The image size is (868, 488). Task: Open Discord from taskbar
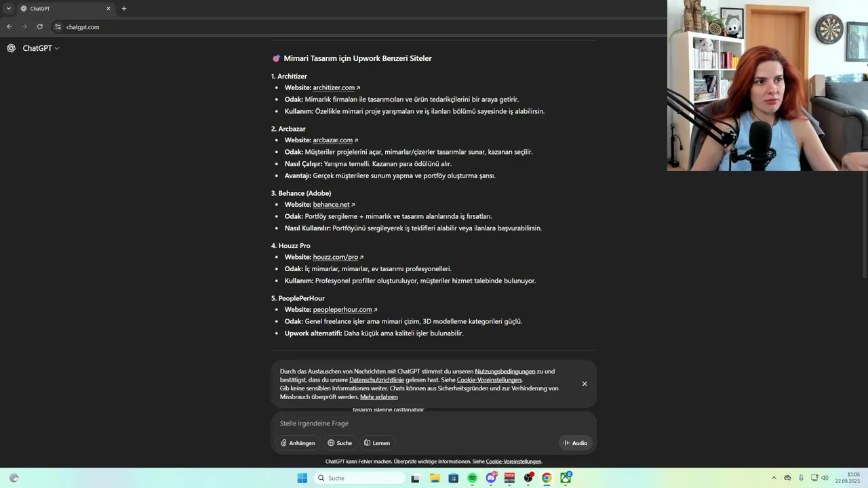491,478
